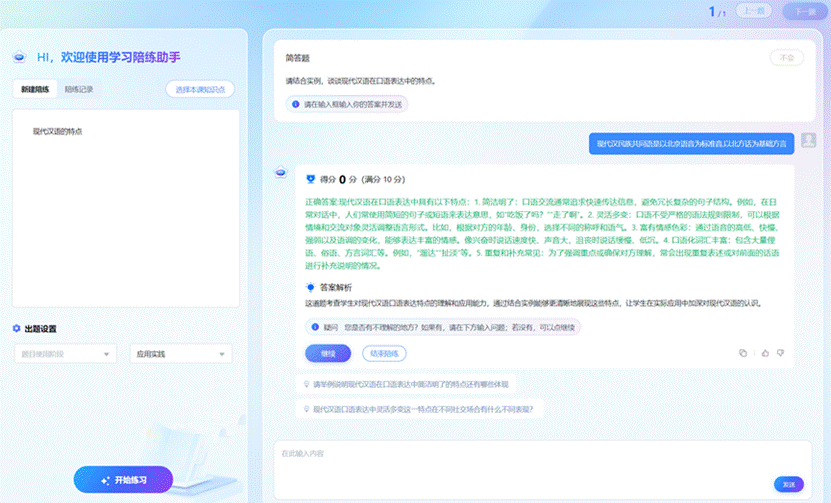Open the 题目使用阶段 dropdown
831x503 pixels.
[66, 354]
